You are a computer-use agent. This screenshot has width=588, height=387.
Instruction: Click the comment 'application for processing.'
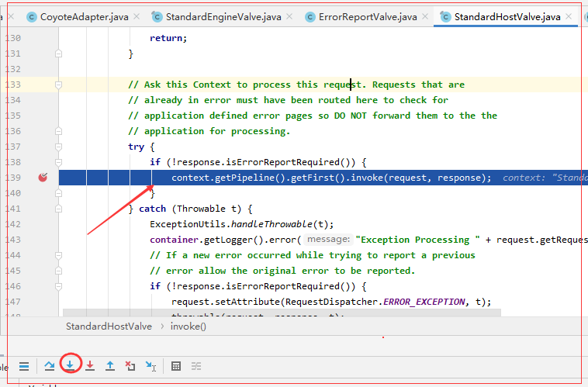pyautogui.click(x=217, y=131)
